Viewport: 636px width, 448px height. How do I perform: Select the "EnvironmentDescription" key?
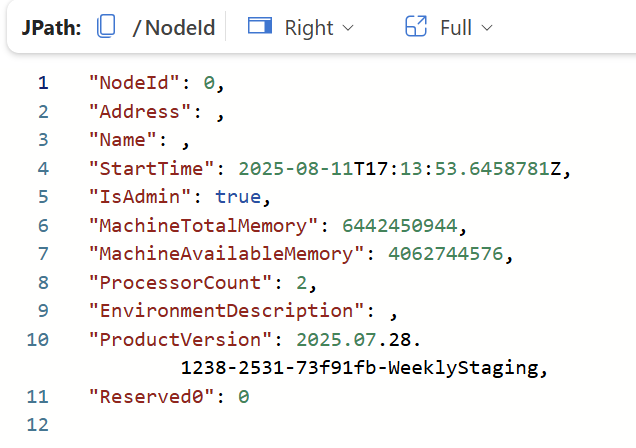tap(222, 311)
